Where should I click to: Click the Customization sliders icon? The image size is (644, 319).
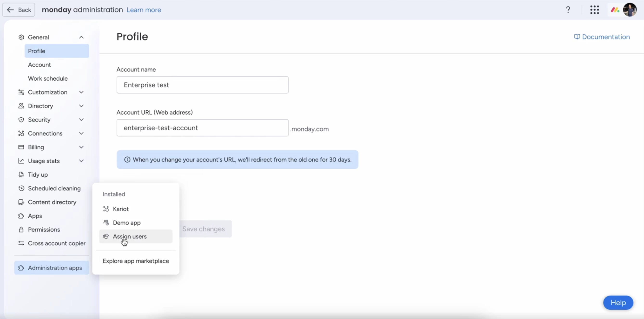tap(21, 92)
